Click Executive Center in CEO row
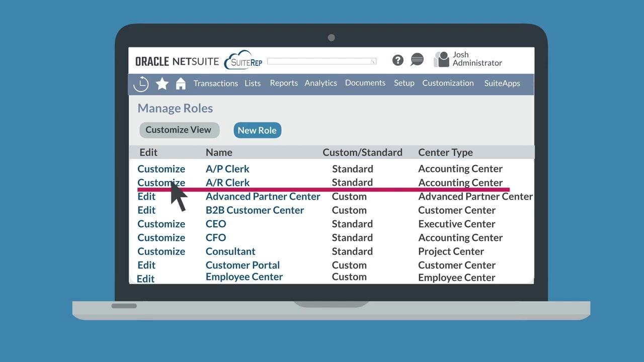The height and width of the screenshot is (362, 644). pyautogui.click(x=456, y=224)
